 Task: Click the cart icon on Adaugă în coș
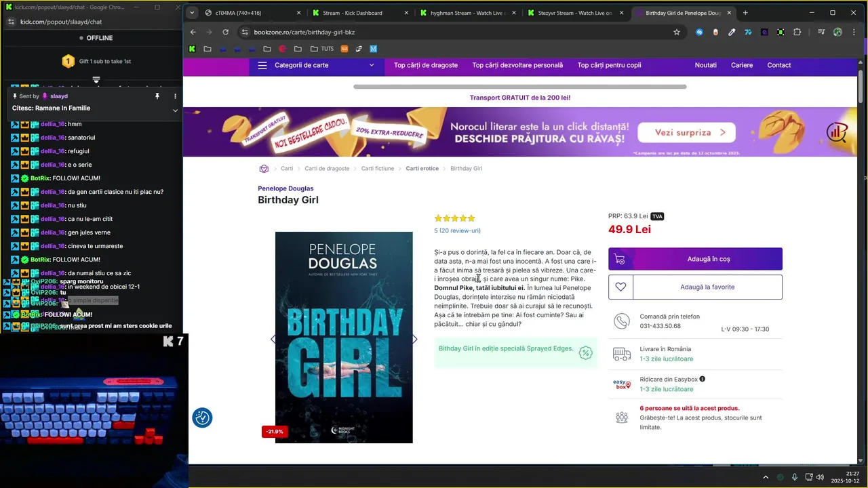(x=618, y=259)
